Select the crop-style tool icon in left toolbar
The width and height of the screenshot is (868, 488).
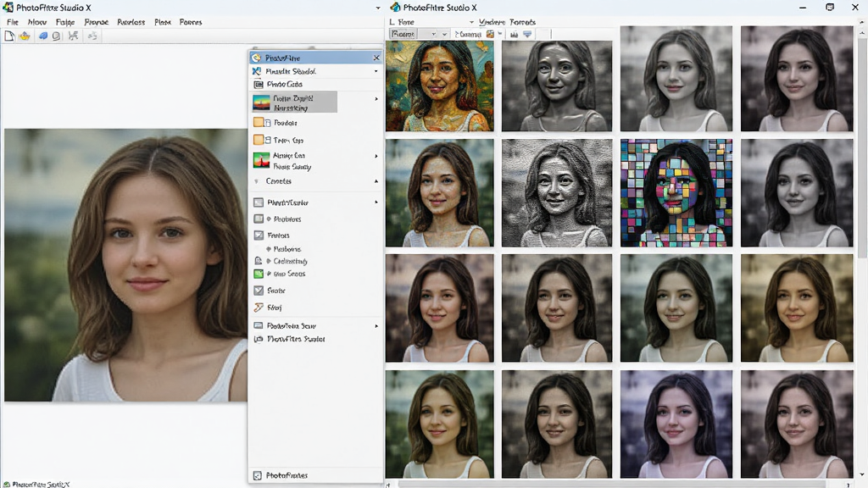[73, 36]
